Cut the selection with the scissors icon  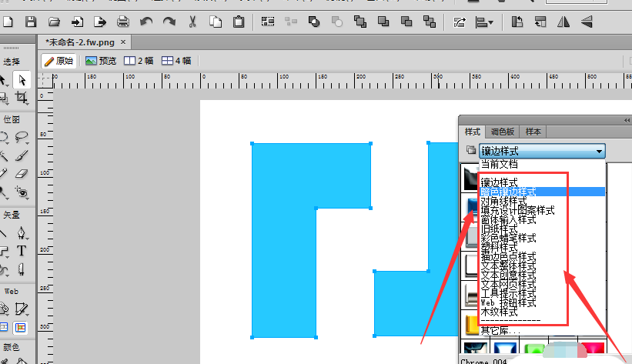pos(192,22)
